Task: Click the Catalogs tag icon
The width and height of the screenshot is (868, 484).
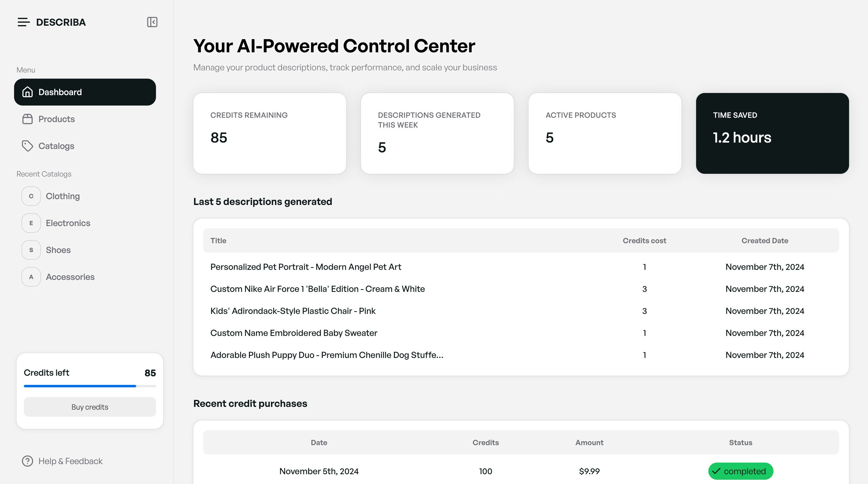Action: (x=27, y=146)
